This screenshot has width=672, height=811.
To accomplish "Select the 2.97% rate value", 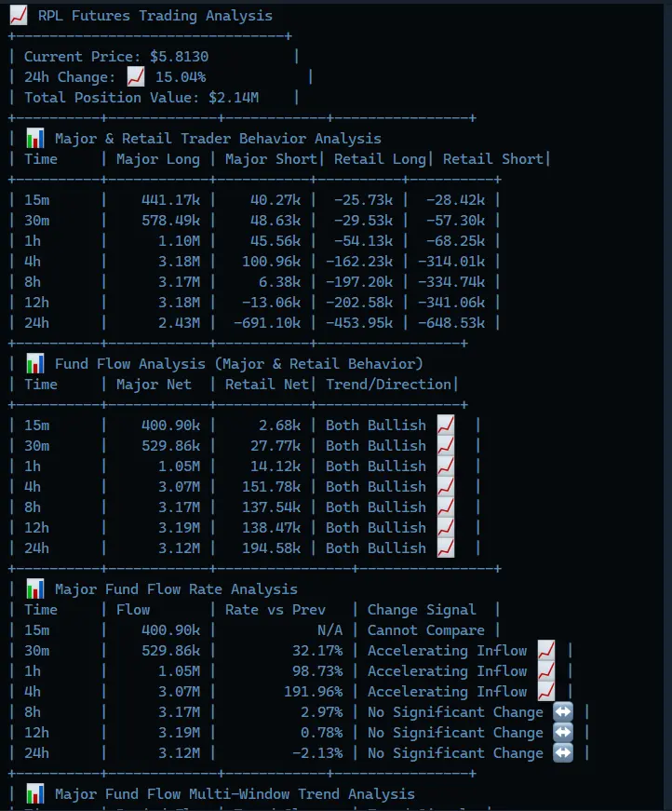I will (x=321, y=711).
